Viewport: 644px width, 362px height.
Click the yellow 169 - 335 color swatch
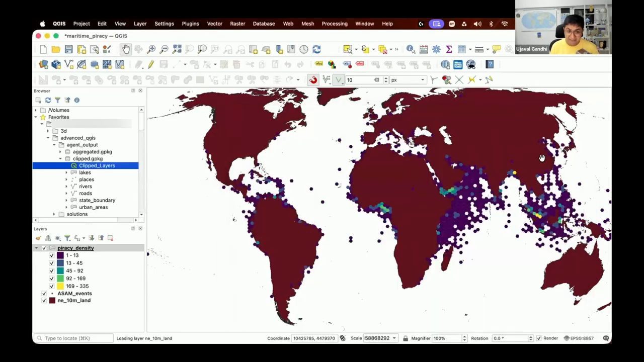click(x=60, y=286)
